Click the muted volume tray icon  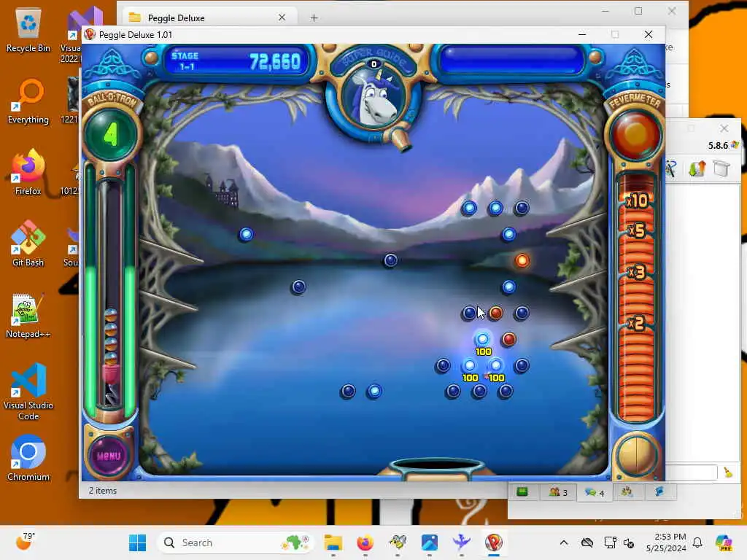pos(629,542)
